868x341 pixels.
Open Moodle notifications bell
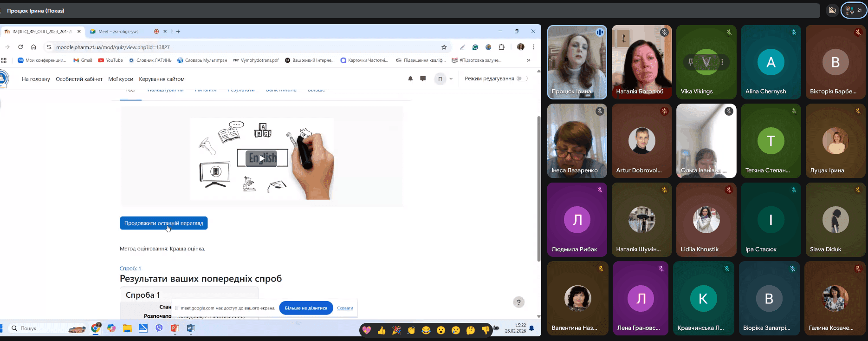[x=410, y=79]
